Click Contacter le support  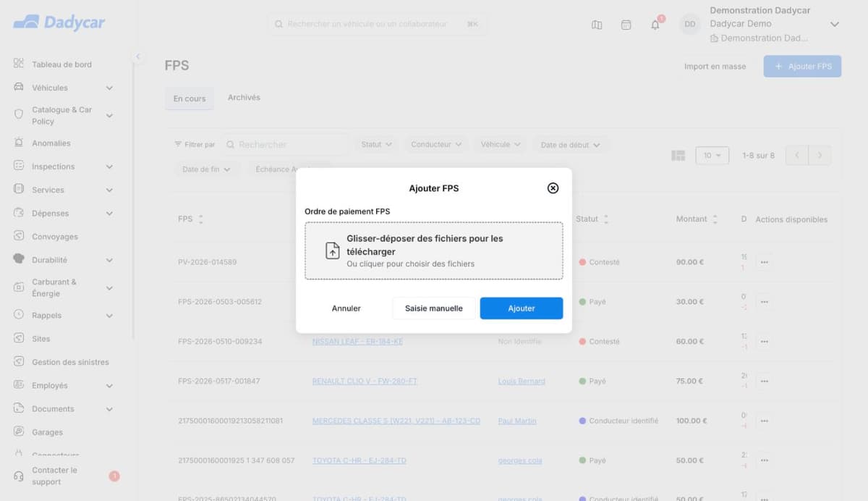tap(54, 476)
